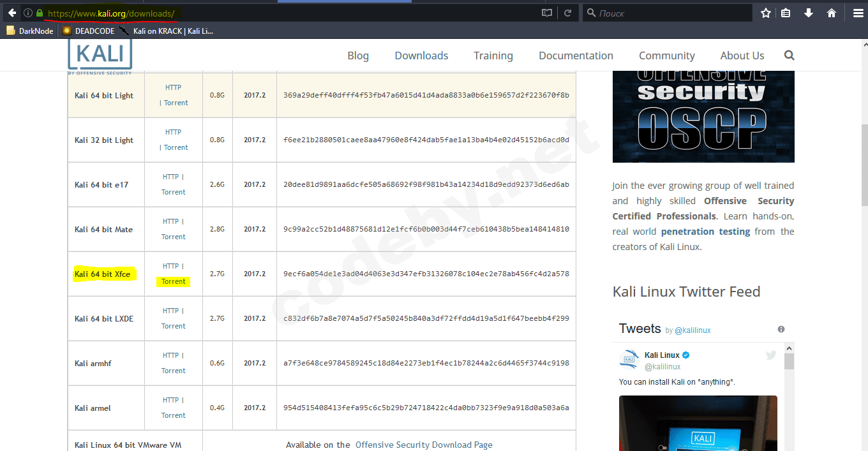Click the Kali logo in site header
868x451 pixels.
point(100,55)
